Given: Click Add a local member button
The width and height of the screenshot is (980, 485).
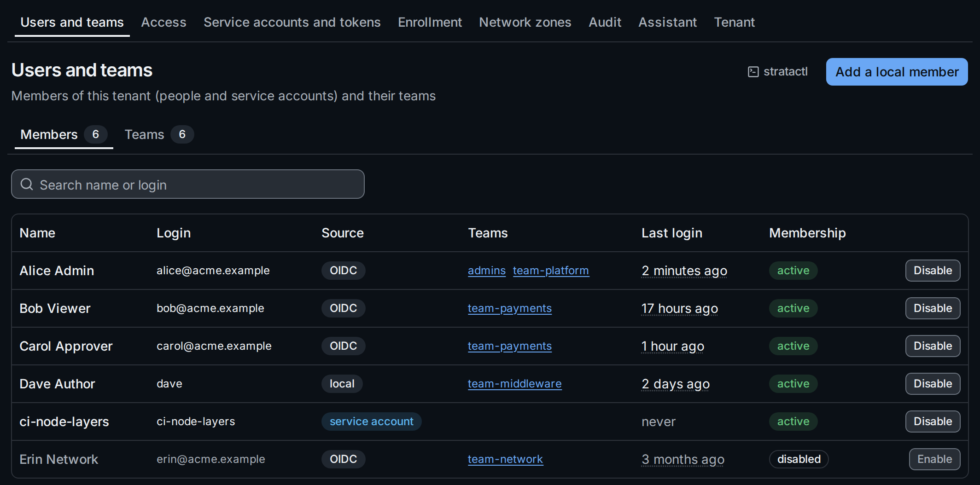Looking at the screenshot, I should click(897, 72).
